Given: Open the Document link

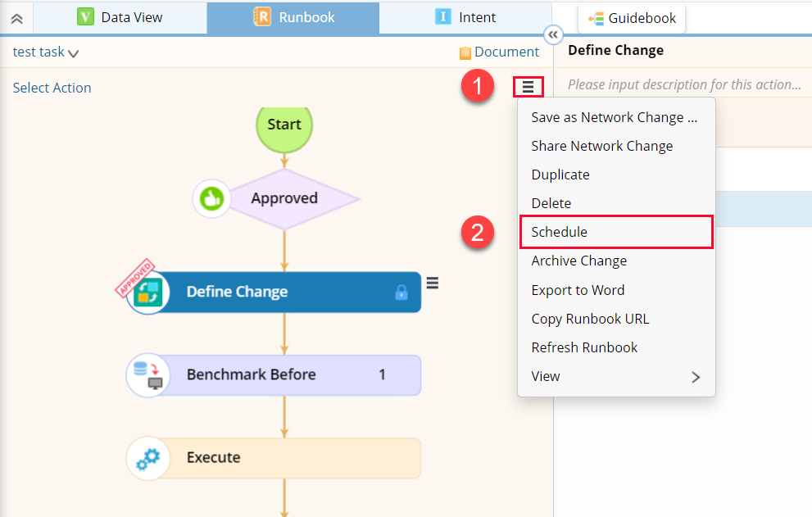Looking at the screenshot, I should (x=499, y=52).
